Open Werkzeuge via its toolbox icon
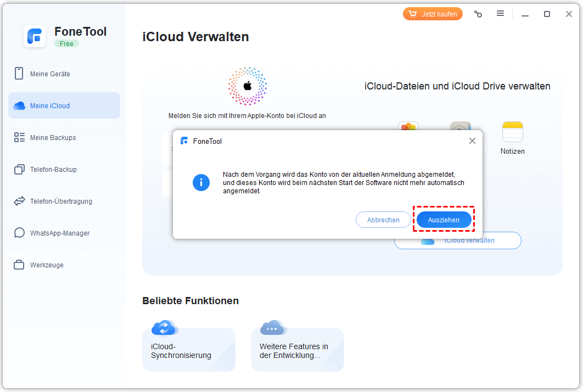 tap(20, 265)
